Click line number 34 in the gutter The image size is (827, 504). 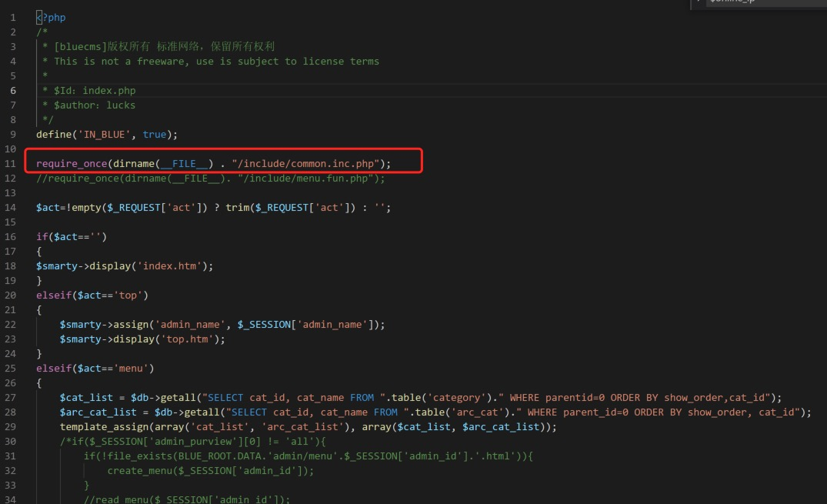(11, 499)
